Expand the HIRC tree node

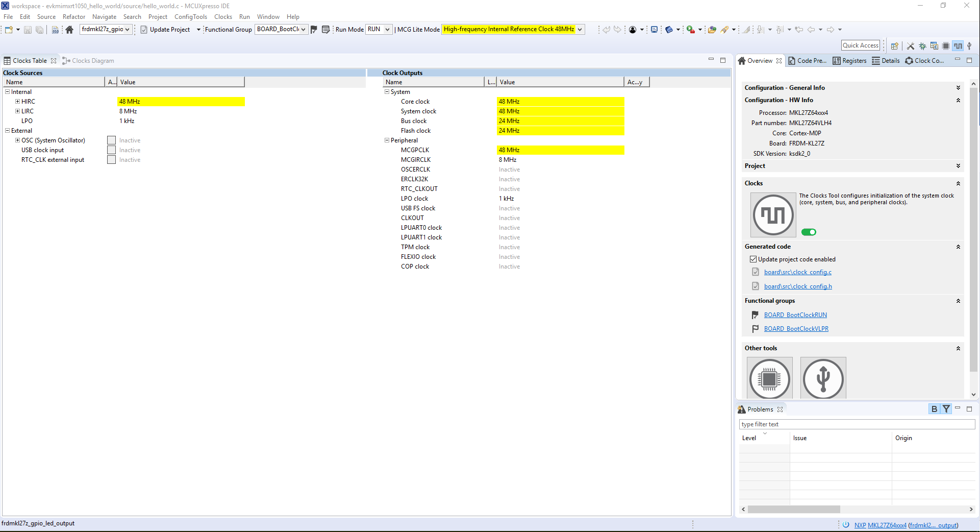[x=17, y=102]
